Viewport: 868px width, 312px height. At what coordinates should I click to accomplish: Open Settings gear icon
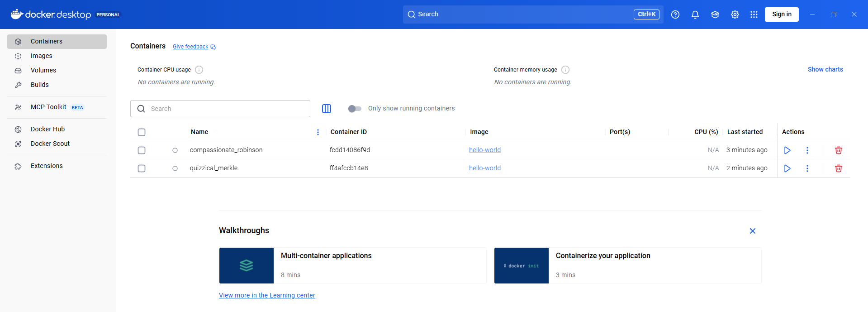735,14
